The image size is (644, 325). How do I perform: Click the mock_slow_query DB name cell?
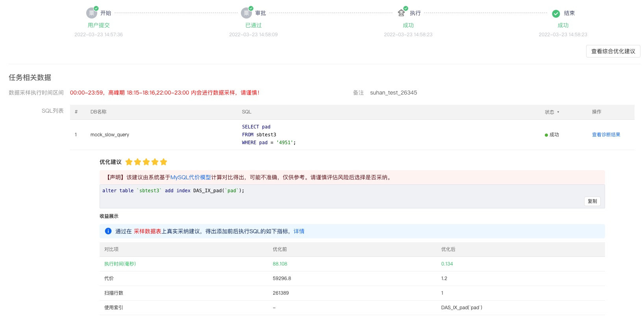coord(110,135)
